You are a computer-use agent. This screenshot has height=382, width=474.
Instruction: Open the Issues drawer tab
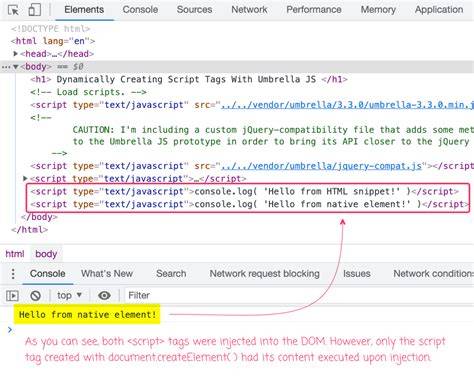tap(357, 274)
